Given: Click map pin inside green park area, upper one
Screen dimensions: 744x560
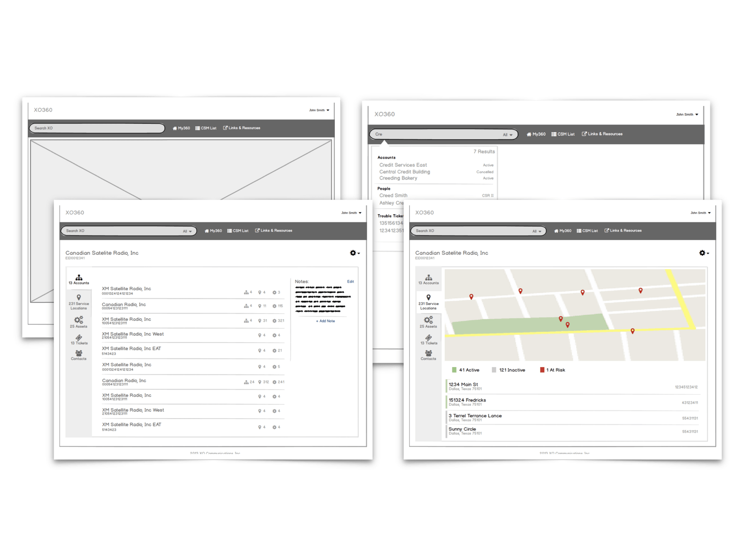Looking at the screenshot, I should (561, 319).
